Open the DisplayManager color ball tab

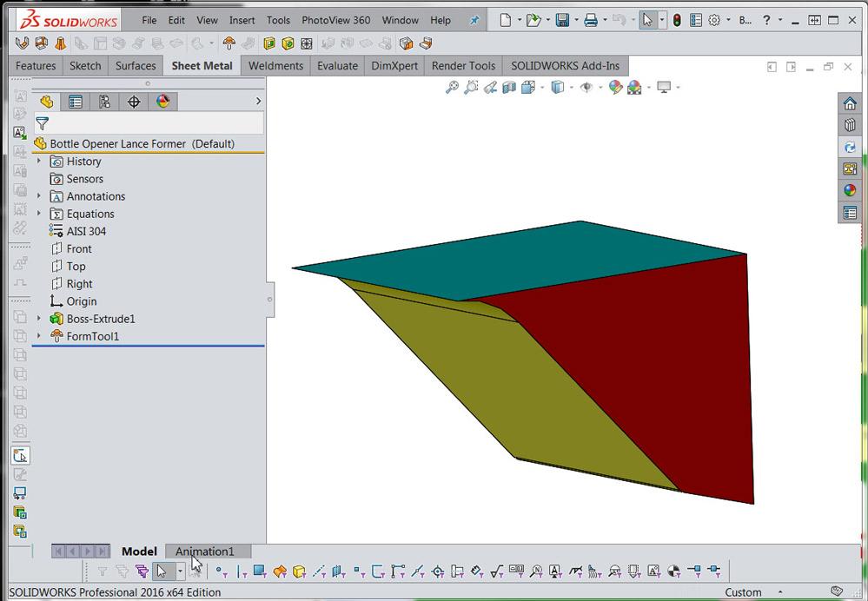coord(162,102)
